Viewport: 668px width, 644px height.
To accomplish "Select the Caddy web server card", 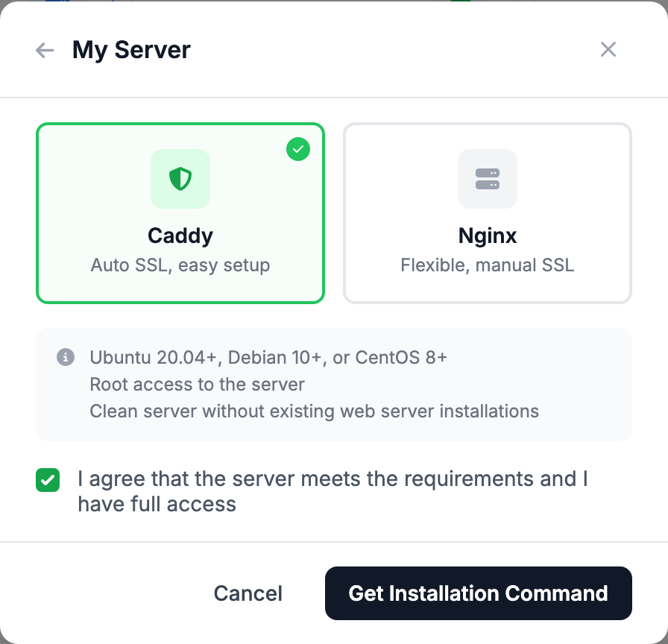I will click(180, 213).
